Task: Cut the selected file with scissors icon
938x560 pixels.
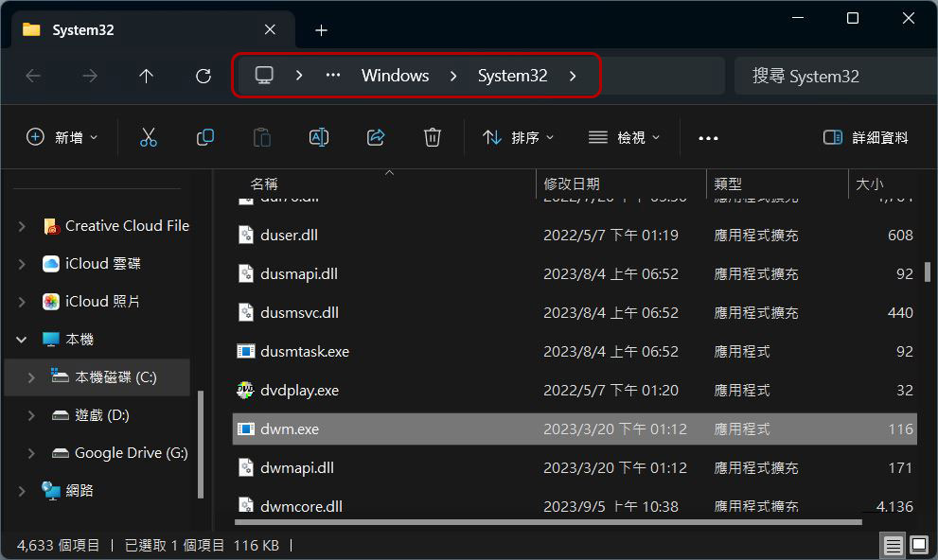Action: tap(149, 137)
